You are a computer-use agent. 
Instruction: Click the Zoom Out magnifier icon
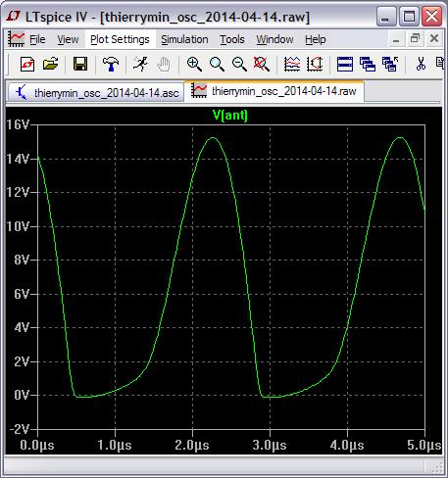(x=239, y=64)
